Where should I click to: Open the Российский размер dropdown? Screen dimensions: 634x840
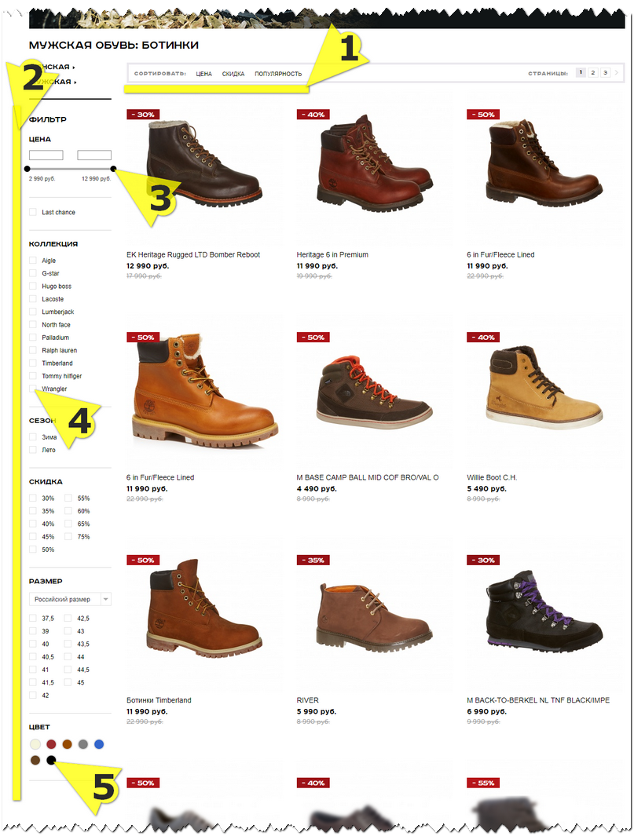[70, 599]
